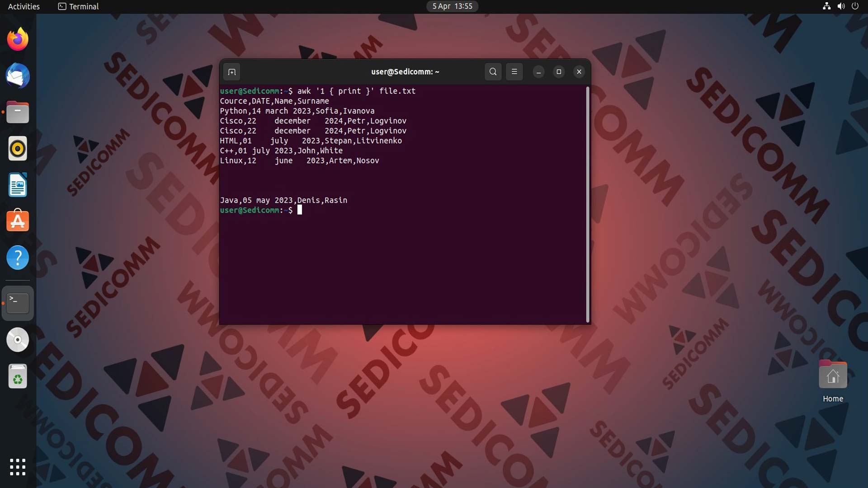Open the Terminal app menu in top bar
This screenshot has height=488, width=868.
point(78,6)
